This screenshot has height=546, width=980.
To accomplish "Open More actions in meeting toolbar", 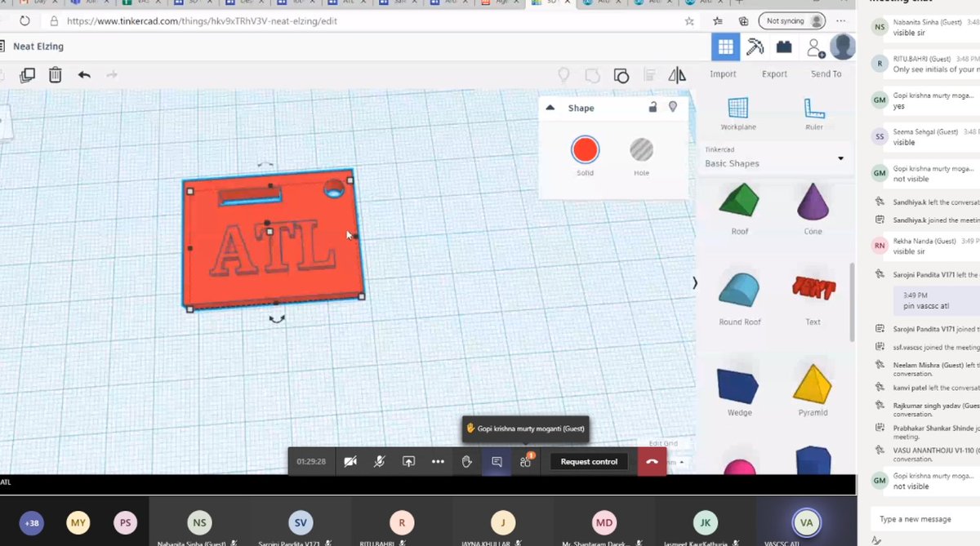I will 438,462.
